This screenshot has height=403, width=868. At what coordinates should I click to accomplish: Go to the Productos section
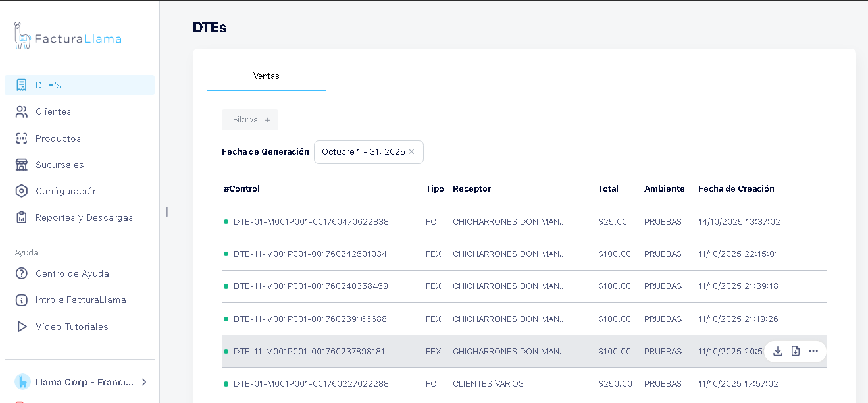tap(58, 138)
